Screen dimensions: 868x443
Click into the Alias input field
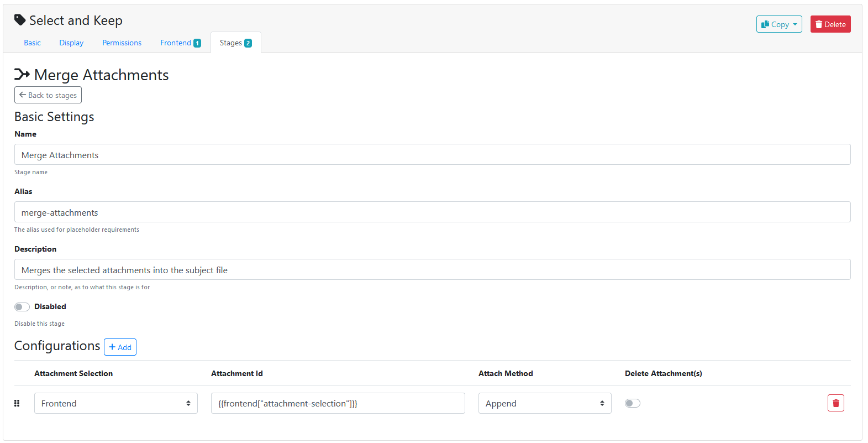pos(432,212)
